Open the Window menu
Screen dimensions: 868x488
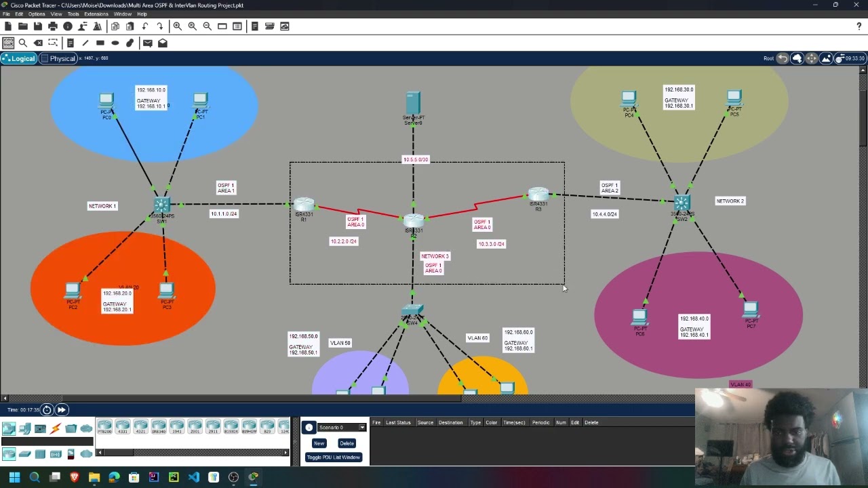(123, 14)
